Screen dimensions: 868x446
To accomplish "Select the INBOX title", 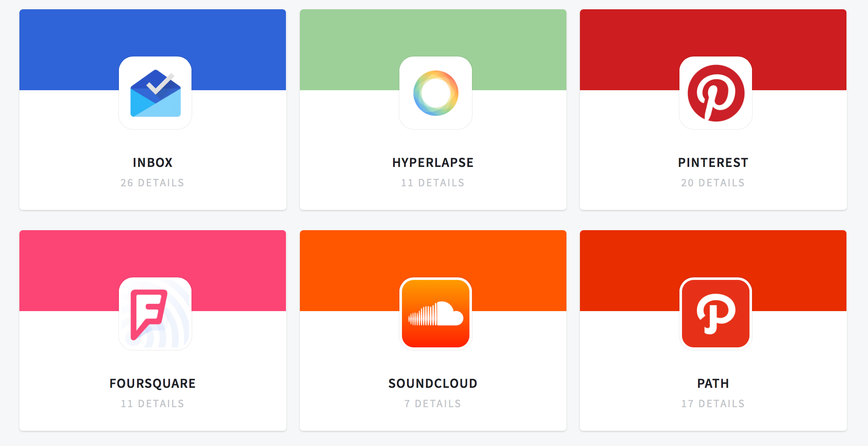I will click(153, 163).
